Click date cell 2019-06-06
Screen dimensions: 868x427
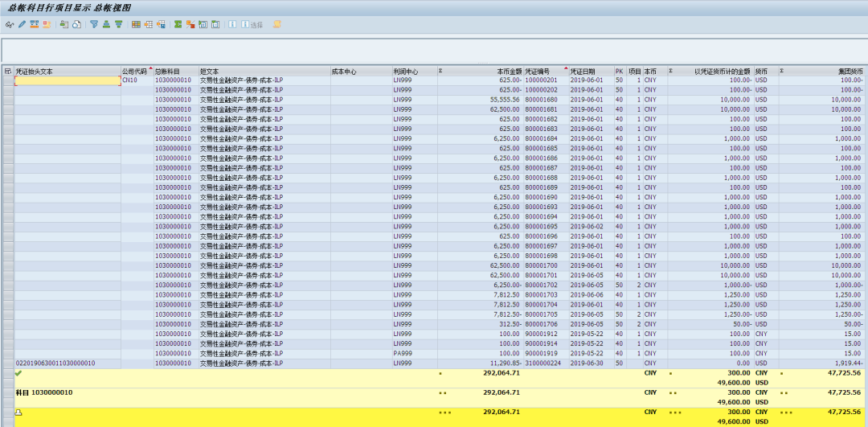(592, 294)
